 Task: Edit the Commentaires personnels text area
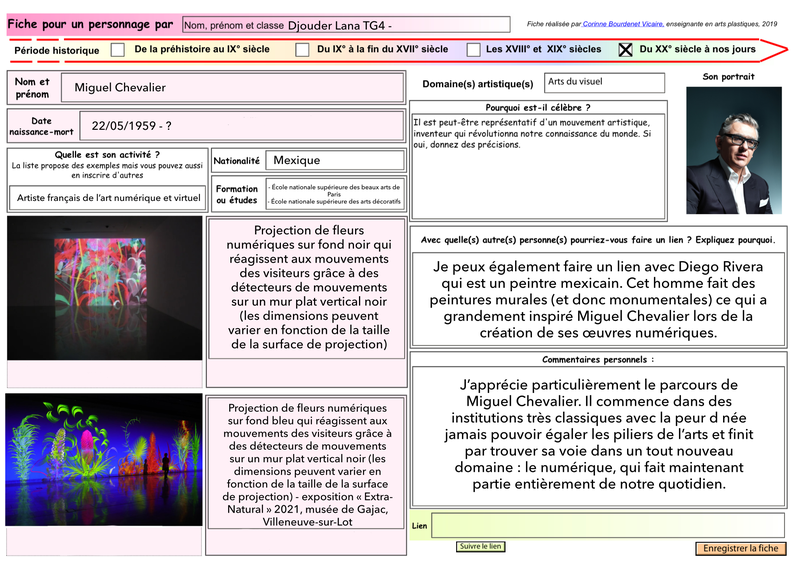pos(599,434)
